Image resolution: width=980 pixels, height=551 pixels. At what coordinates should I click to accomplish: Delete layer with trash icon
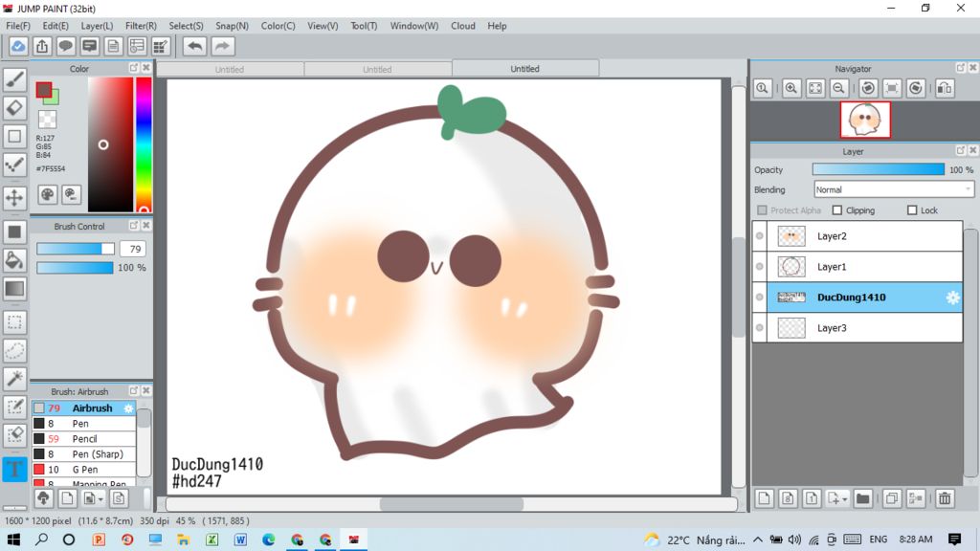point(945,497)
